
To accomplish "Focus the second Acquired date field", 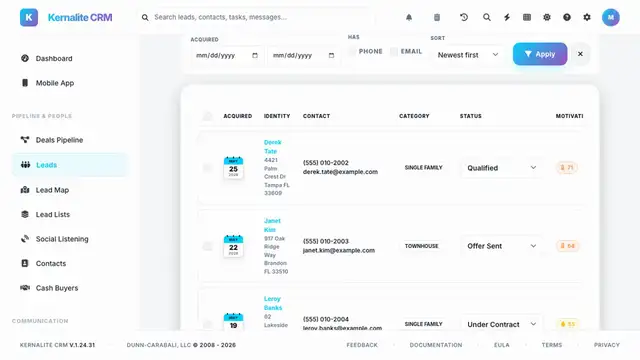I will [x=303, y=56].
